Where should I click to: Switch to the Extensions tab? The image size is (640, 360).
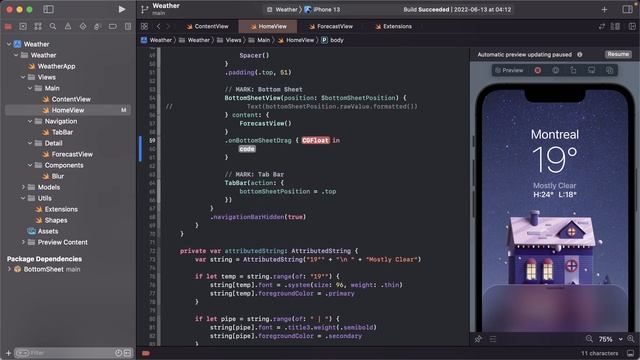(x=393, y=26)
